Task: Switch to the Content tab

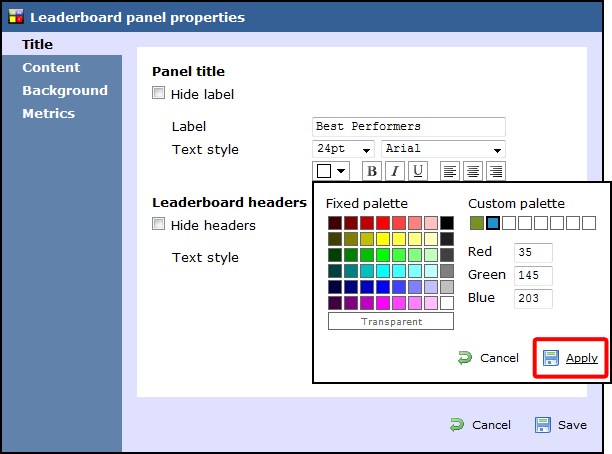Action: [x=51, y=68]
